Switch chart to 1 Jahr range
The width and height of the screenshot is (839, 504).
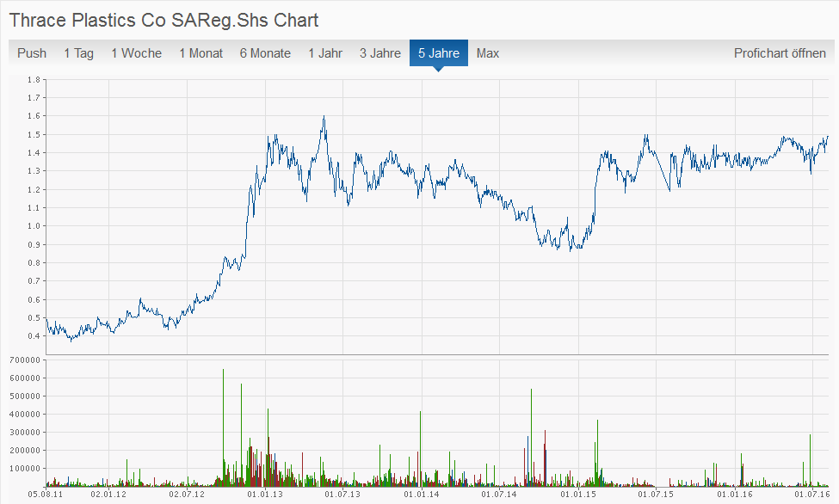[324, 53]
